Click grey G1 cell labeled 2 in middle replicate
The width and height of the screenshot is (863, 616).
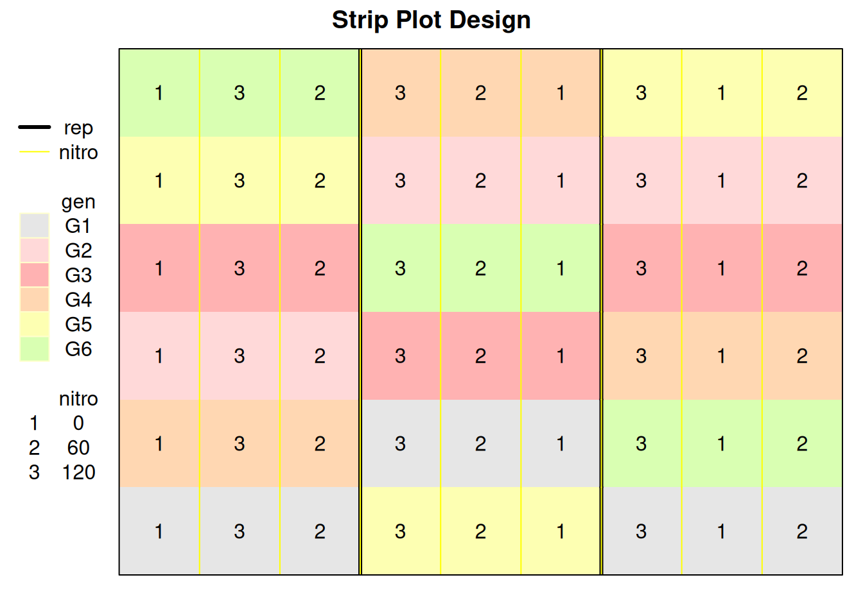point(480,443)
